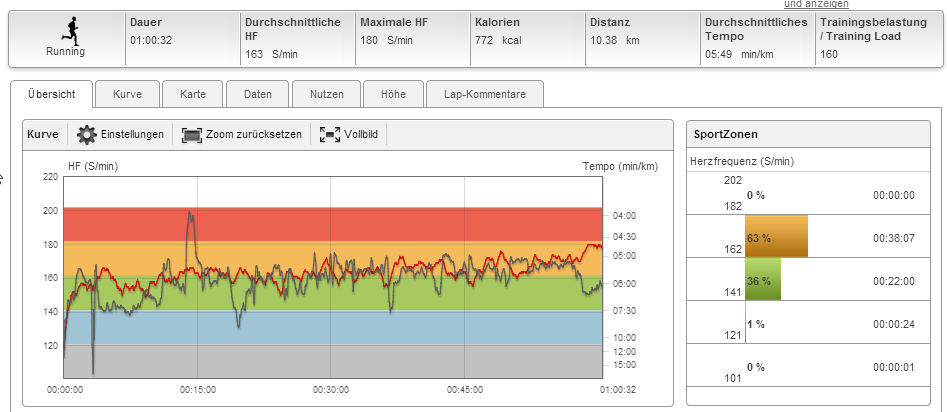Select the Übersicht tab
The height and width of the screenshot is (412, 947).
[x=54, y=95]
